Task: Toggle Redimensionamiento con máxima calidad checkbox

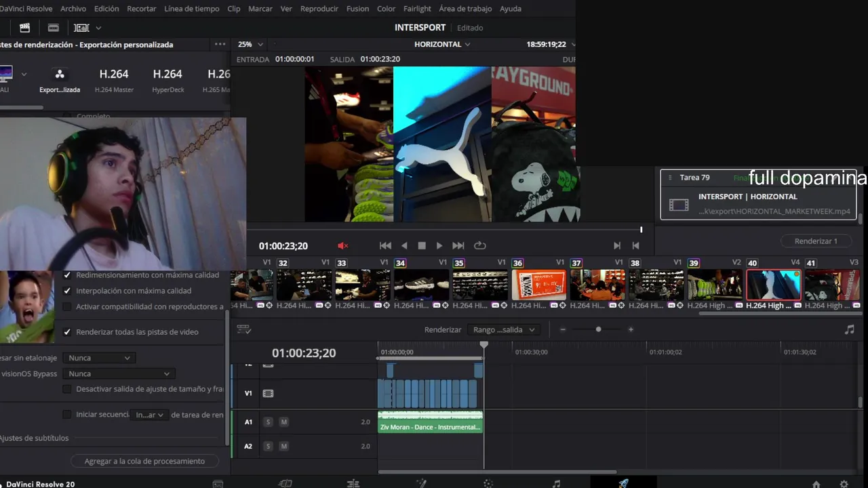Action: (67, 275)
